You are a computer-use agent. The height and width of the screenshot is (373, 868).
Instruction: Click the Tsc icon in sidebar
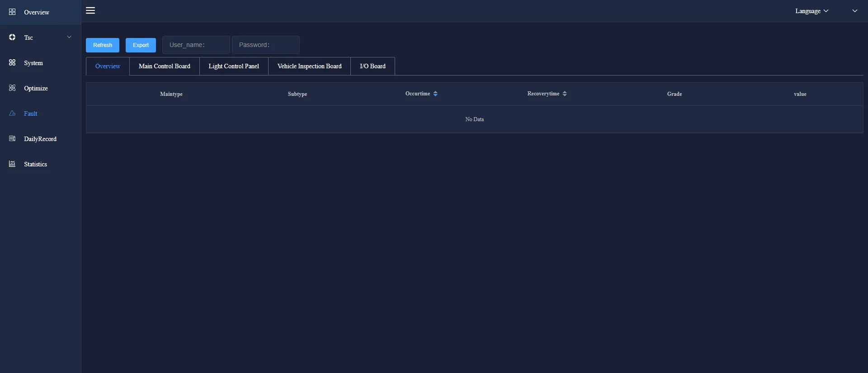coord(12,37)
